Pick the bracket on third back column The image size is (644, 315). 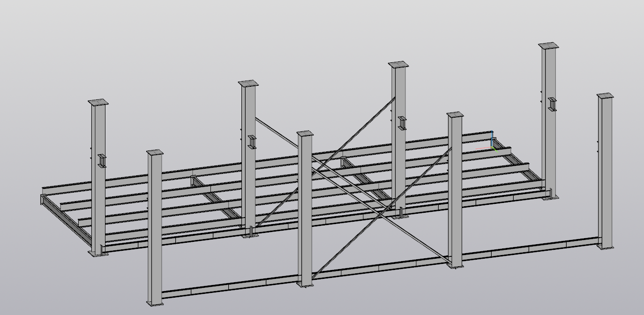pos(402,123)
